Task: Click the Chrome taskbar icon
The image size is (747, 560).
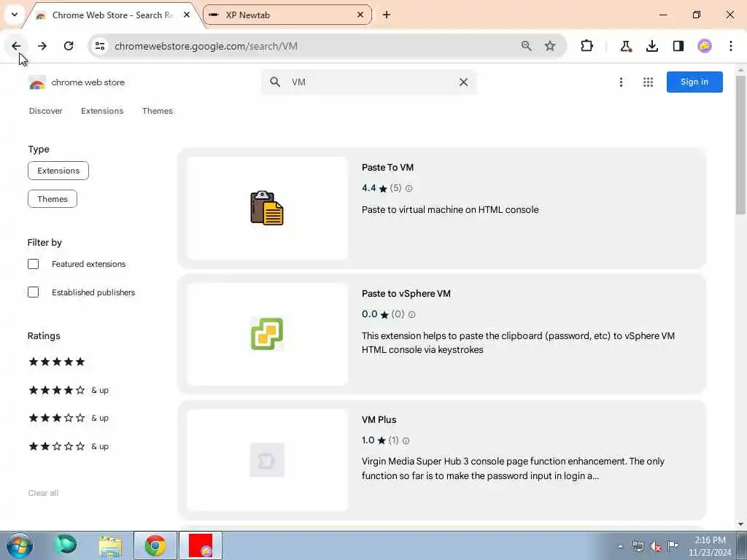Action: click(155, 545)
